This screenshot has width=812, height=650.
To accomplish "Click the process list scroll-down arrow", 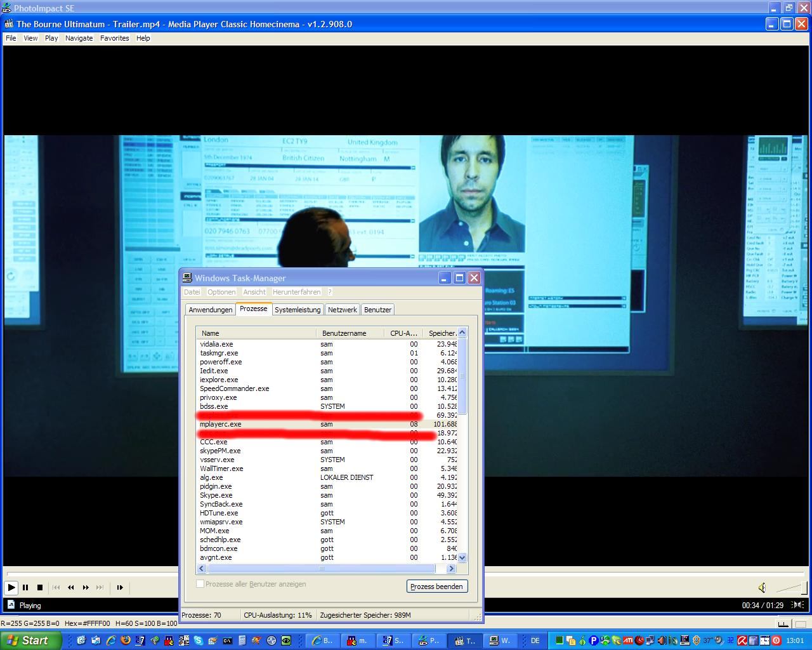I will [462, 557].
